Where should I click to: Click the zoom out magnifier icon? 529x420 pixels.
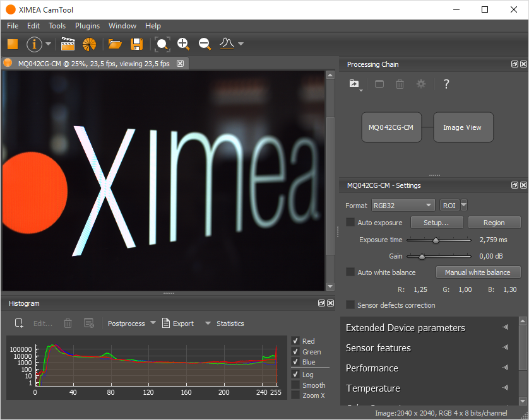[205, 44]
